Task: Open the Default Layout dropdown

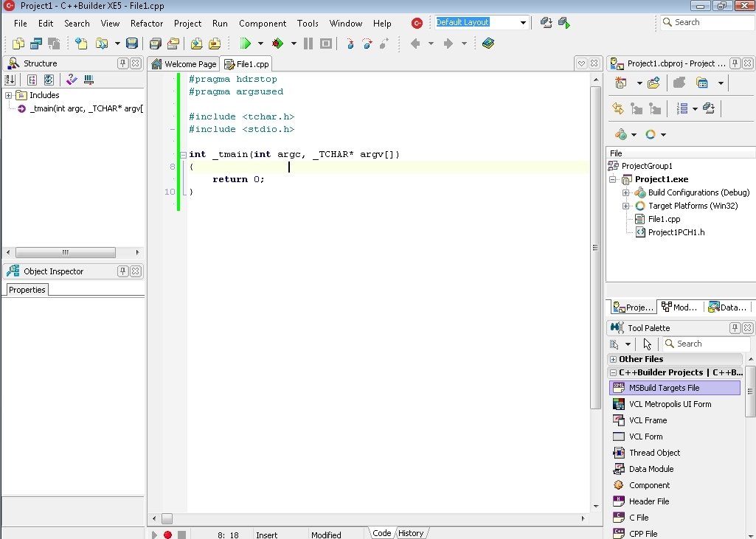Action: 523,23
